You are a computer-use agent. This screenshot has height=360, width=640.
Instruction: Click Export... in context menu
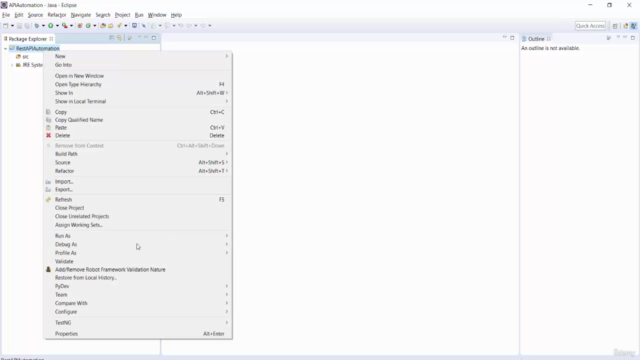pos(138,190)
